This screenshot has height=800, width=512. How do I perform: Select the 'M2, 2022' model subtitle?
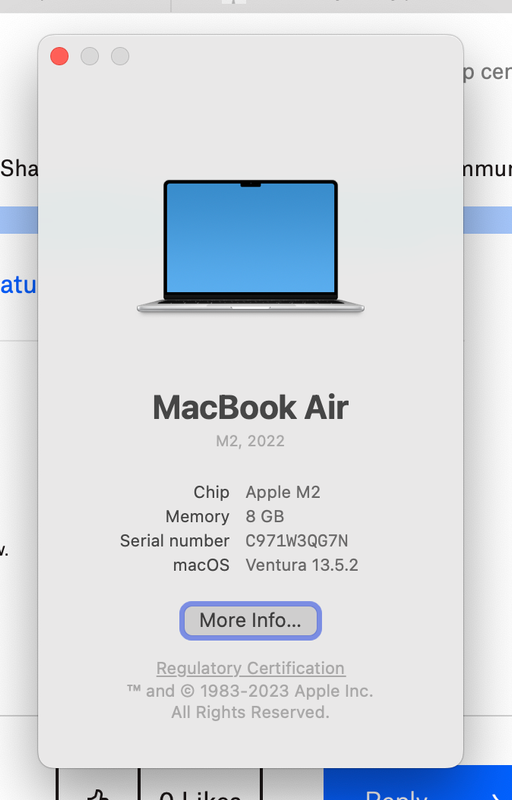[x=250, y=441]
